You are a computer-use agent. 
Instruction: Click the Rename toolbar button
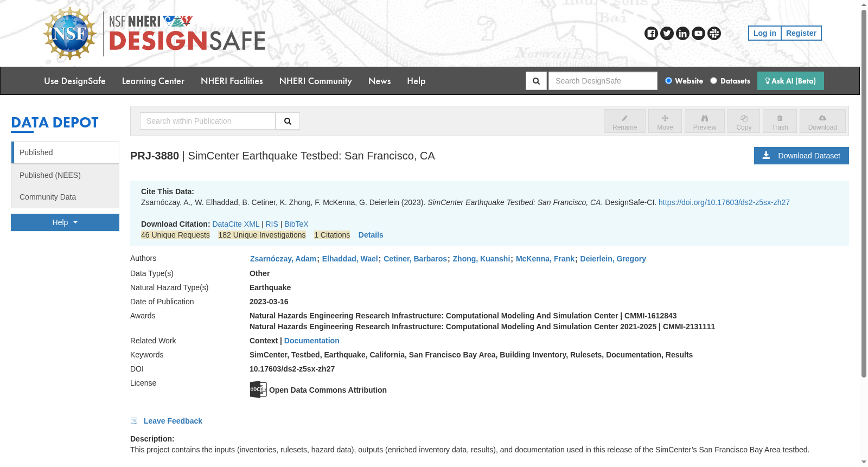click(x=624, y=121)
